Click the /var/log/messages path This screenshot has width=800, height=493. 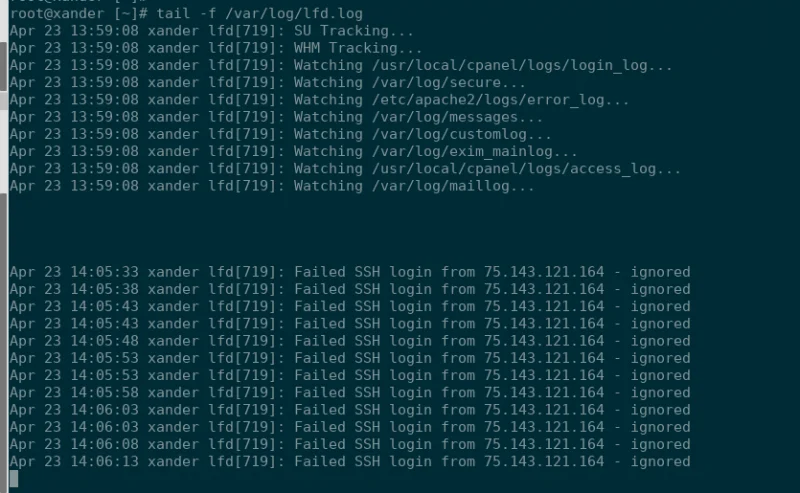coord(453,117)
